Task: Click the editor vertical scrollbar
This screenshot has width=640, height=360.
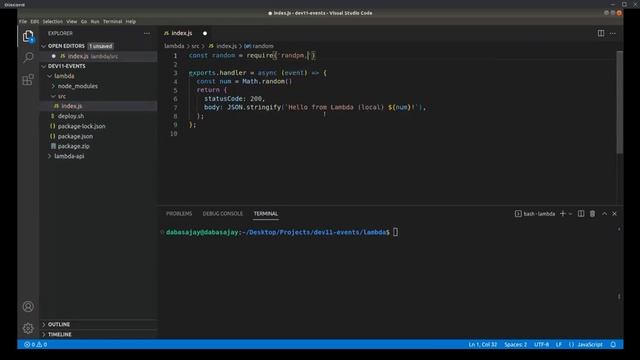Action: tap(620, 102)
